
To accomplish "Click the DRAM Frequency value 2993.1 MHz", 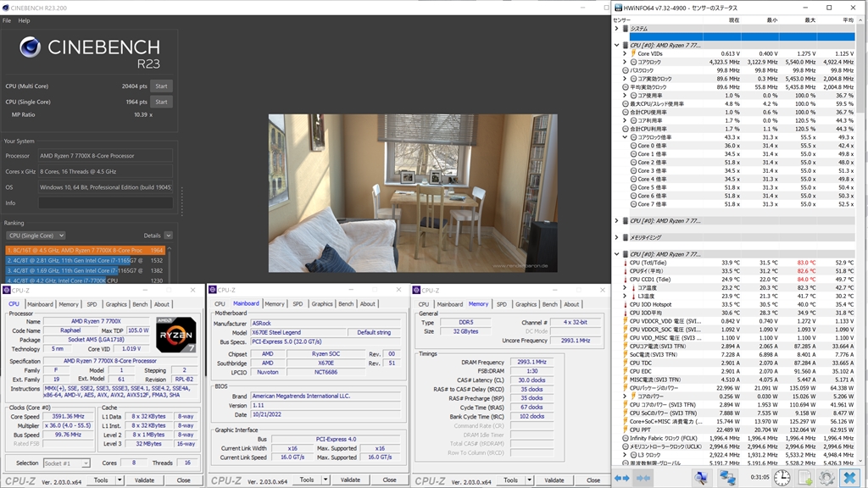I will (x=532, y=362).
